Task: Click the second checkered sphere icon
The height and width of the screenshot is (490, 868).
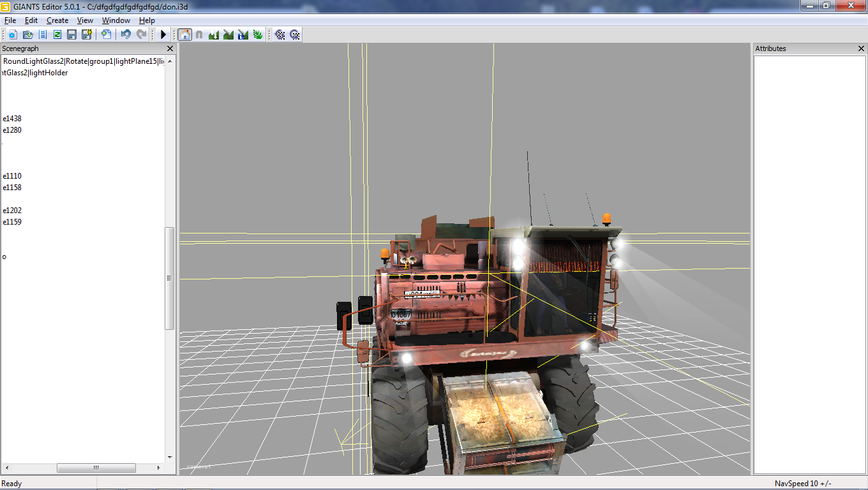Action: [x=294, y=34]
